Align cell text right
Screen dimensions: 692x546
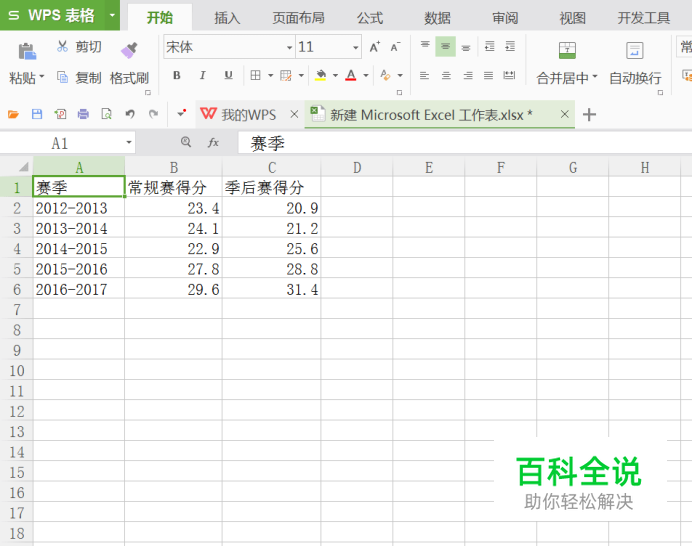[x=468, y=75]
